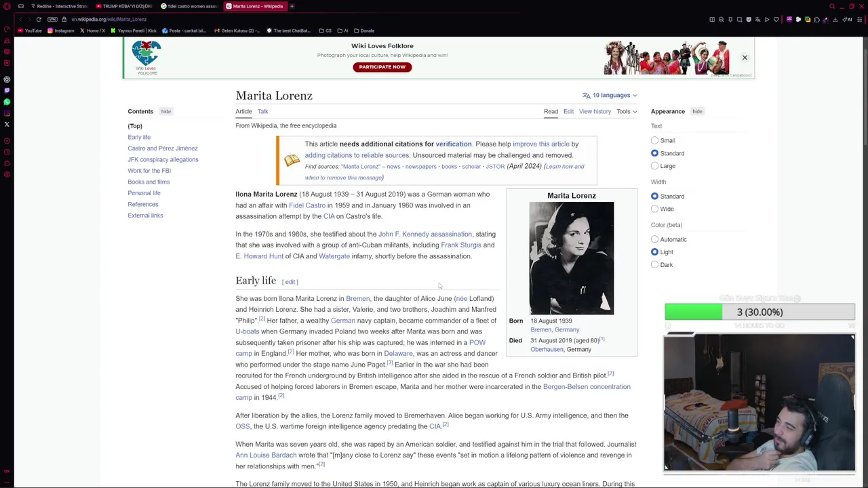Click the heart bookmark icon in toolbar
This screenshot has width=868, height=488.
coord(776,20)
